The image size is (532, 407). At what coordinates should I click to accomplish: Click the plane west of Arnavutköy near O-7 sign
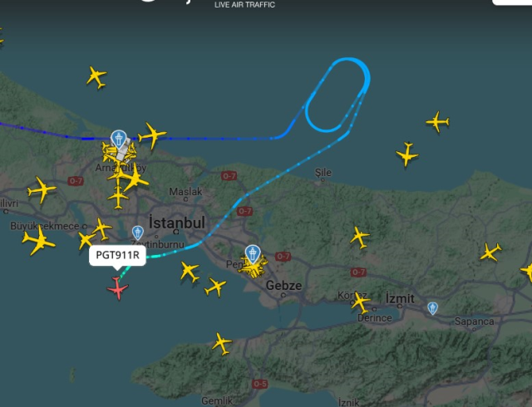click(42, 190)
